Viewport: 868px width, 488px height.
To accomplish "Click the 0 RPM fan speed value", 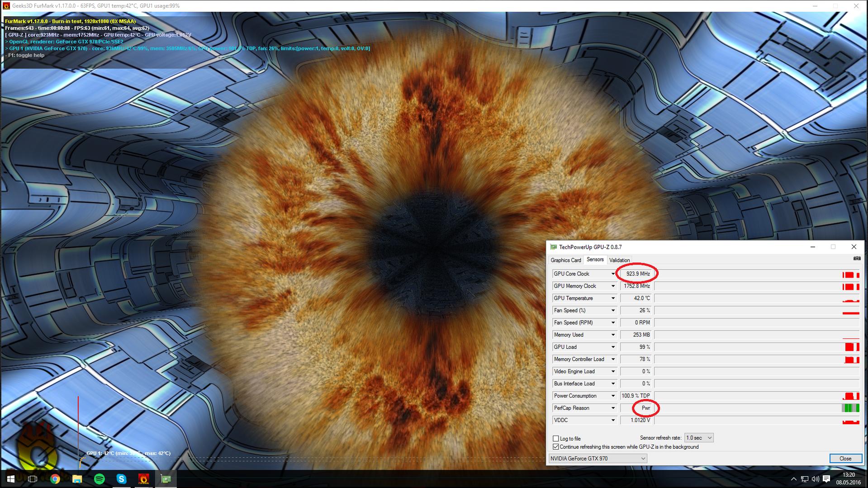I will (x=636, y=323).
